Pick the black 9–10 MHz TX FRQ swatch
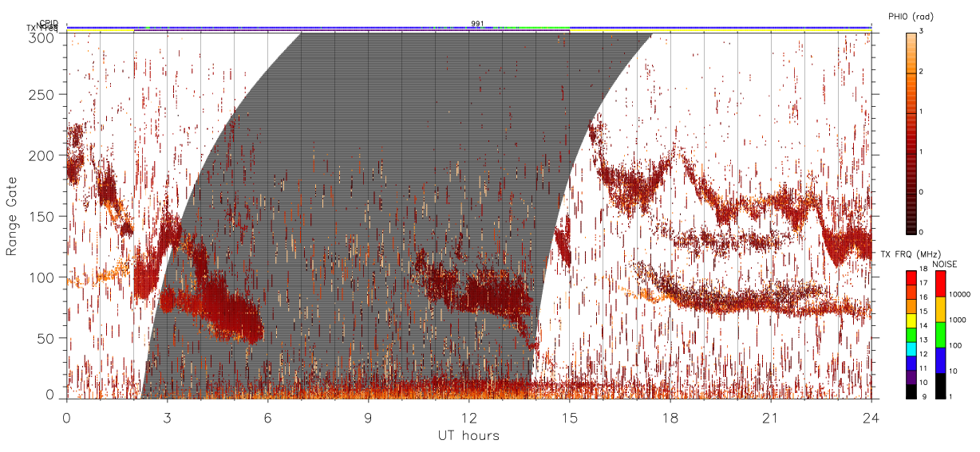The width and height of the screenshot is (980, 452). tap(911, 391)
